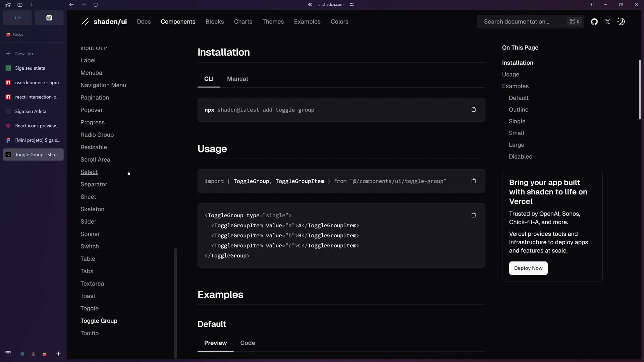
Task: Toggle the dark/light theme switch
Action: pyautogui.click(x=621, y=22)
